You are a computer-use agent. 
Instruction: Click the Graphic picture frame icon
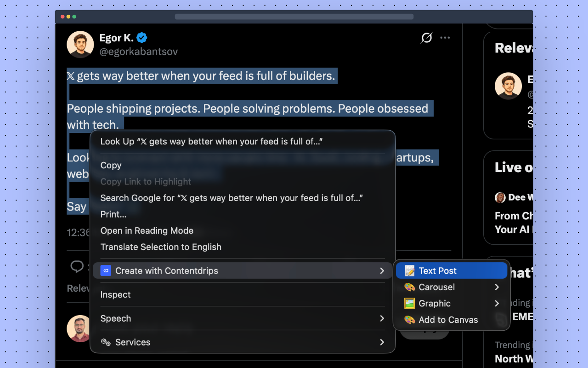pos(409,304)
